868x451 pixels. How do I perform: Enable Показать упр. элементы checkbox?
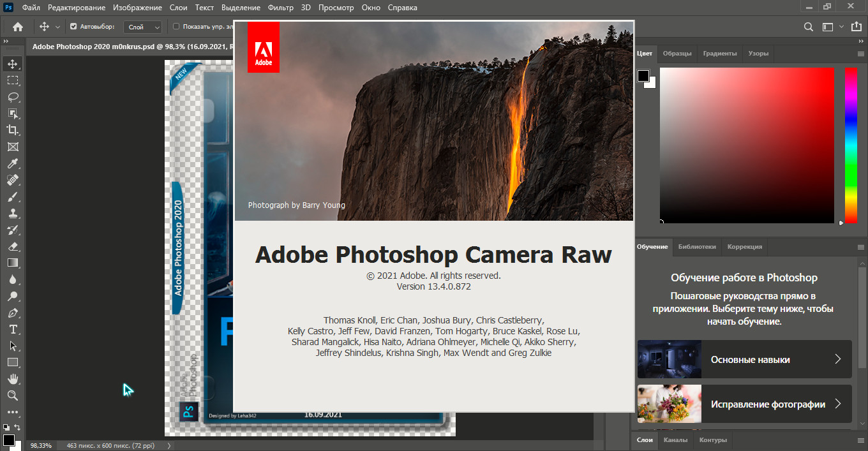(176, 27)
